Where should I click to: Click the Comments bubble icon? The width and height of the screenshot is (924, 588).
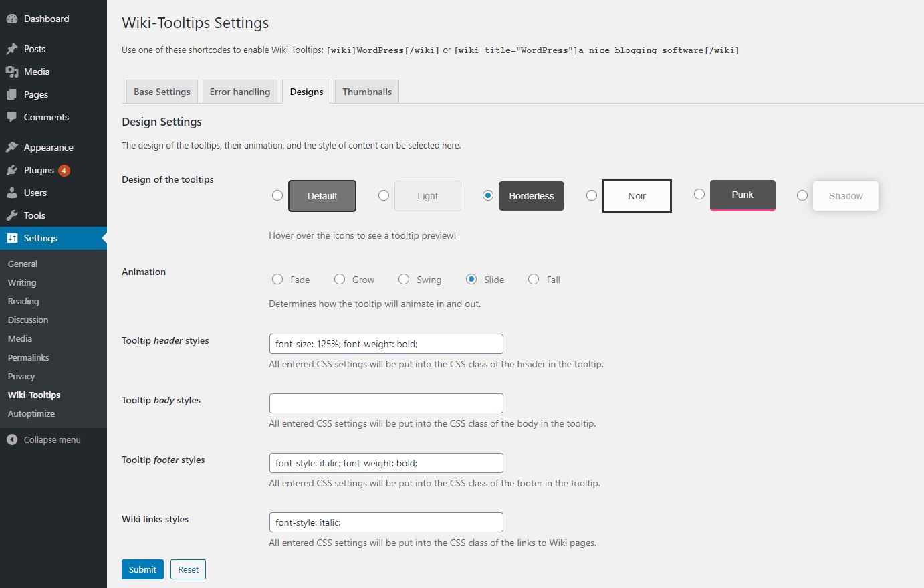(12, 117)
